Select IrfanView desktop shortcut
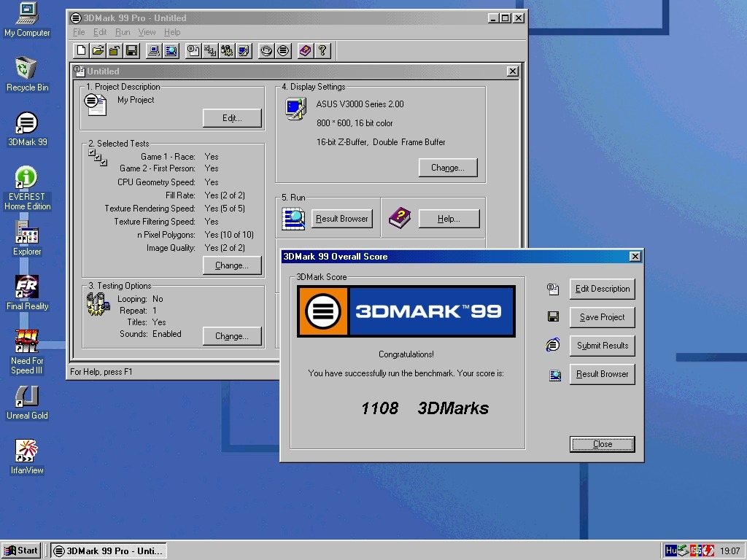747x560 pixels. coord(27,458)
